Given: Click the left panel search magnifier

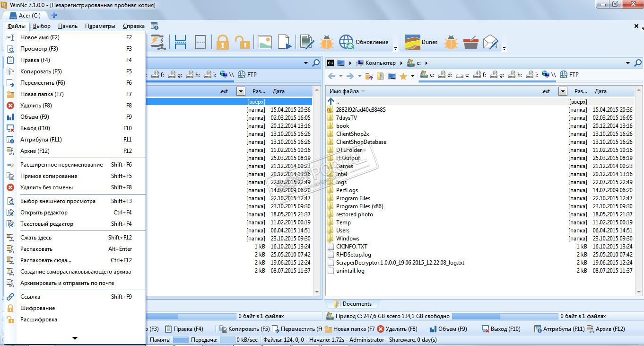Looking at the screenshot, I should point(316,63).
